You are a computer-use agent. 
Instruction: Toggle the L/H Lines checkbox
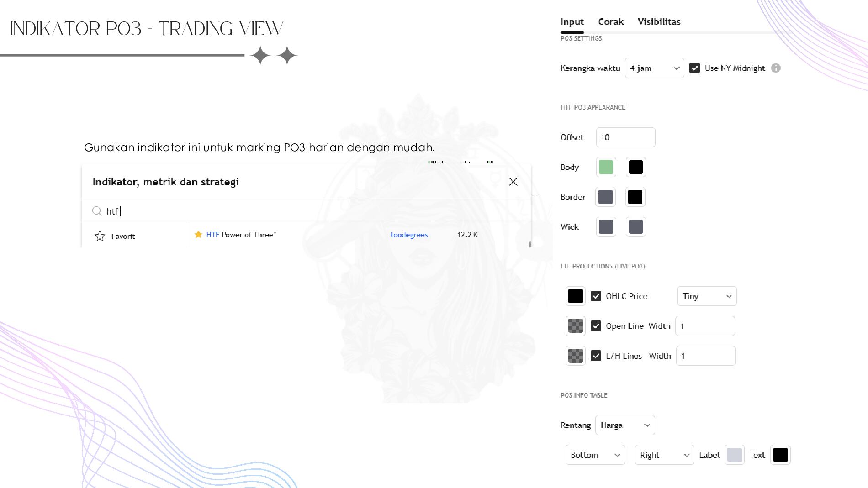[596, 356]
